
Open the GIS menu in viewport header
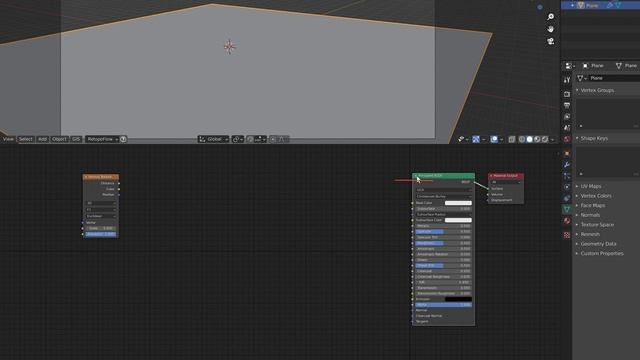tap(76, 139)
